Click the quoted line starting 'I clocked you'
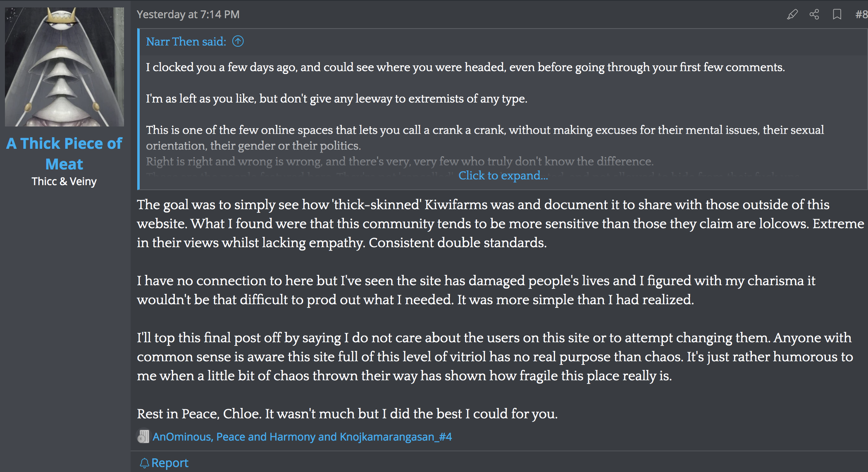 pos(465,67)
